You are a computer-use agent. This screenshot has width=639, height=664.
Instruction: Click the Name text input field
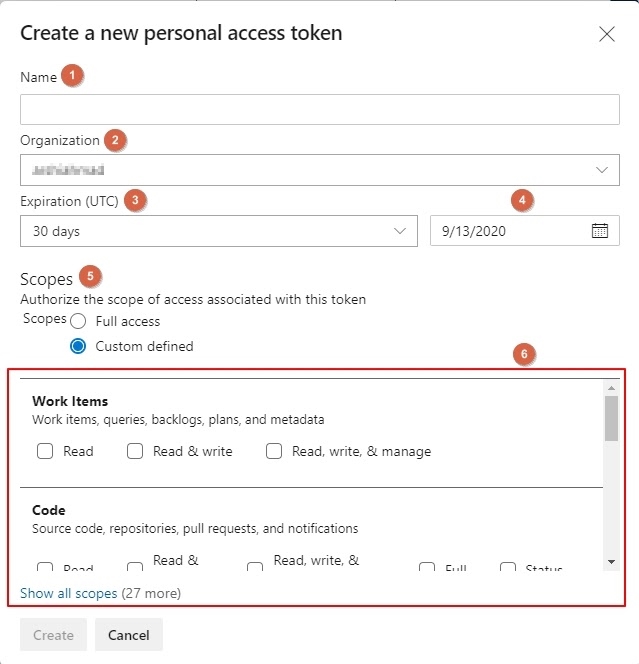320,109
